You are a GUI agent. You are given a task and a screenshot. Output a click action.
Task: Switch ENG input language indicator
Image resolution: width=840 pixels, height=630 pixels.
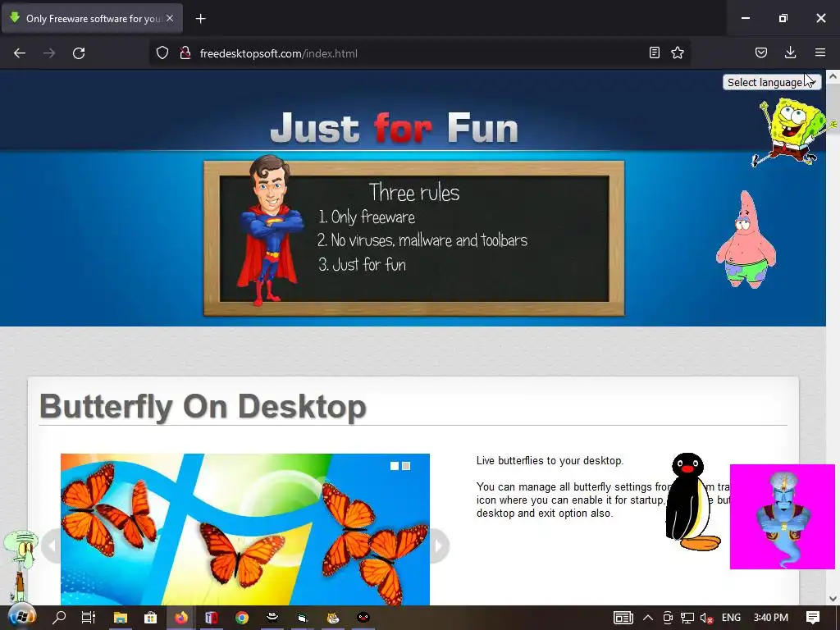point(731,618)
